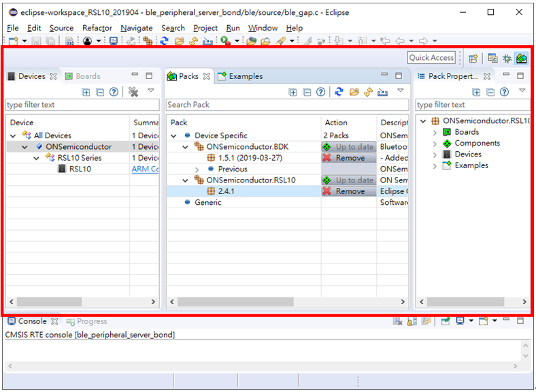Switch to the C/C++ perspective icon
Image resolution: width=536 pixels, height=392 pixels.
(492, 59)
